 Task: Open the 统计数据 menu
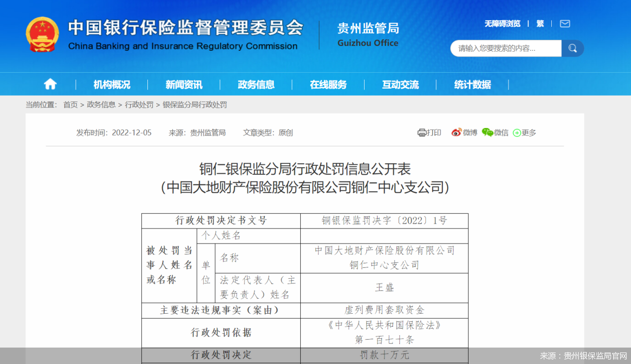coord(472,85)
